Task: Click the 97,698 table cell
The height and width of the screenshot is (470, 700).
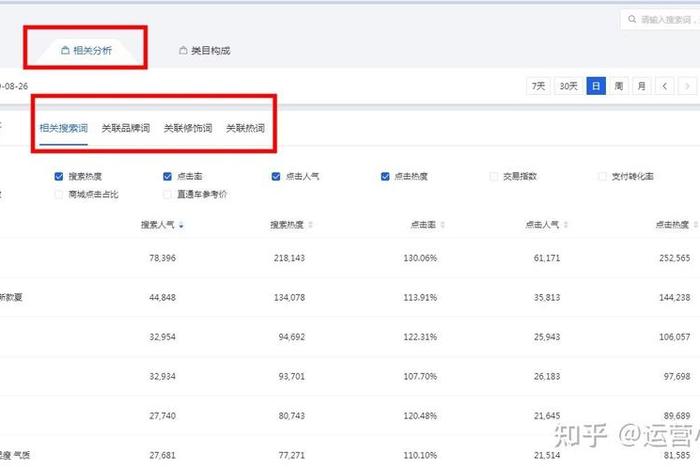Action: pos(677,376)
